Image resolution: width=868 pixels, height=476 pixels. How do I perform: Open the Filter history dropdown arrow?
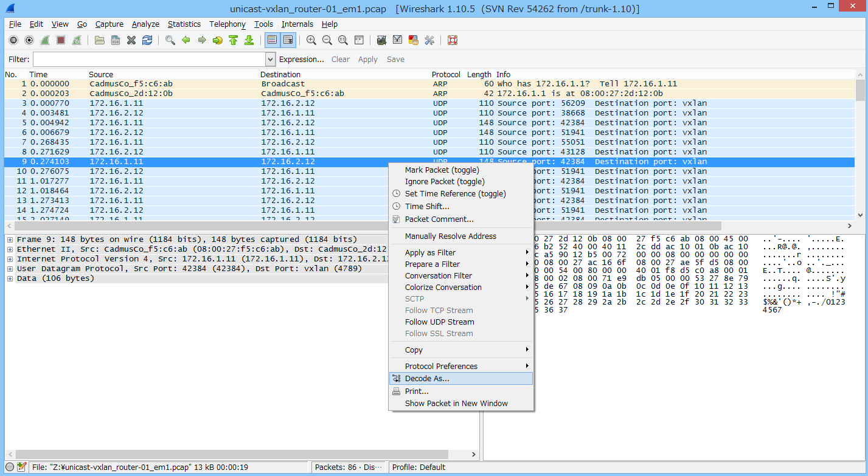click(271, 60)
